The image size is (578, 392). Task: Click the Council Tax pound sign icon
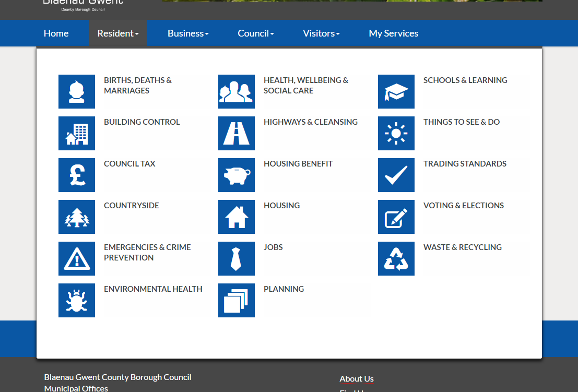pyautogui.click(x=77, y=175)
